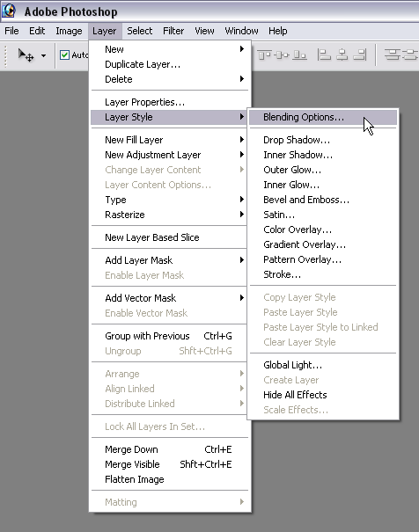This screenshot has width=419, height=532.
Task: Click the options bar gripper handle
Action: click(5, 56)
